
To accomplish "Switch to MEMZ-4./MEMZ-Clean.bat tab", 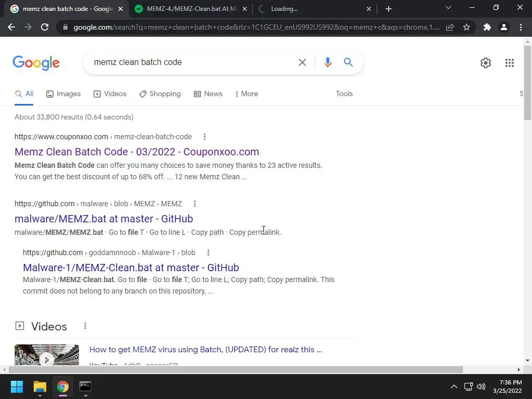I will tap(191, 9).
